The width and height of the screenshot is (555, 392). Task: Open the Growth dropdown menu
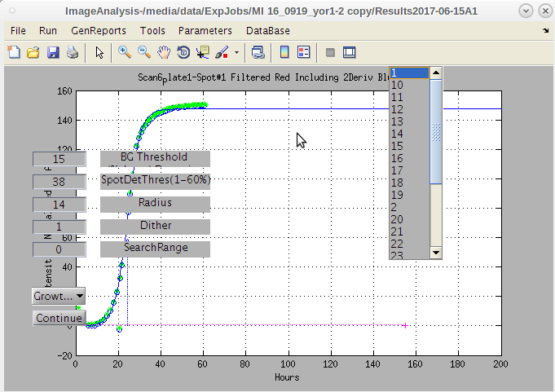(58, 296)
